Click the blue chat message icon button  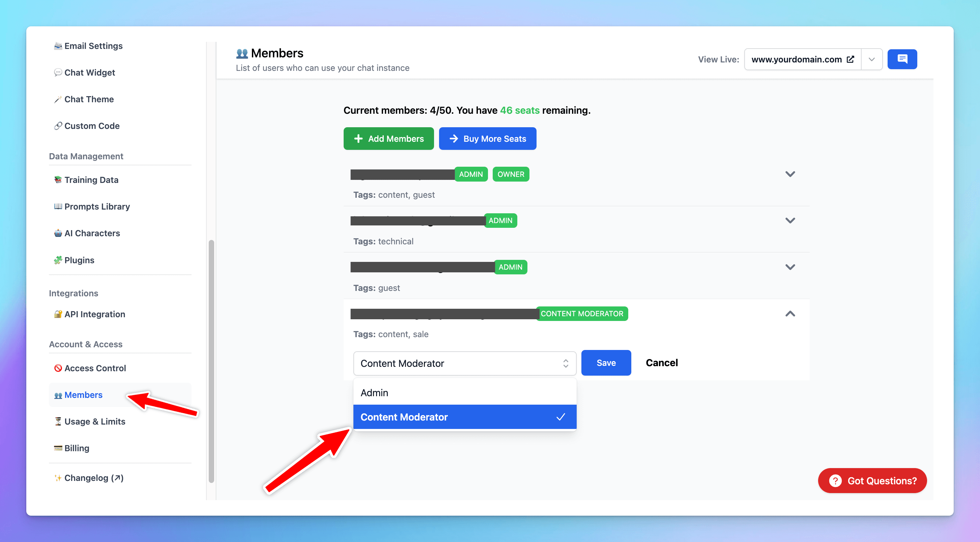[x=902, y=59]
